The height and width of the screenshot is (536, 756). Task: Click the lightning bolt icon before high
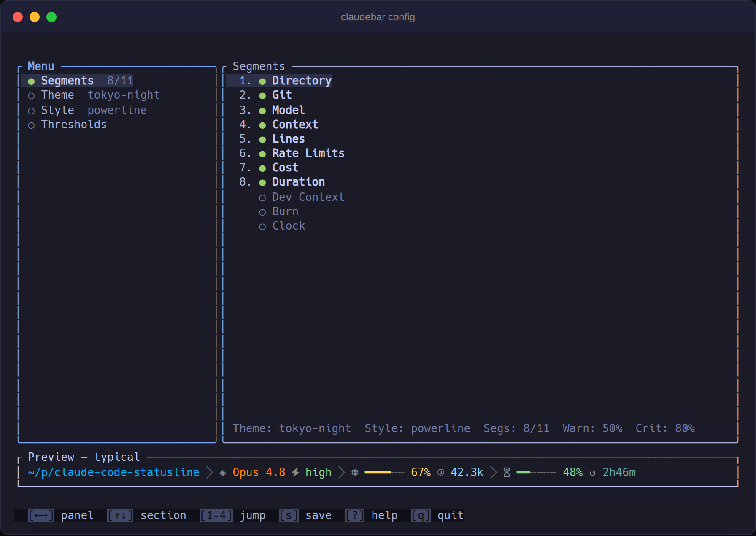pyautogui.click(x=295, y=473)
